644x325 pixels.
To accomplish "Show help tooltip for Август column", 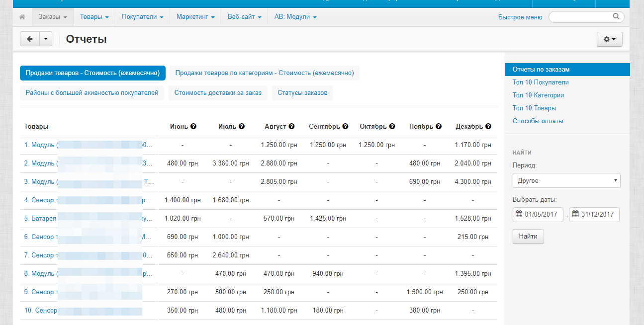I will pyautogui.click(x=292, y=127).
